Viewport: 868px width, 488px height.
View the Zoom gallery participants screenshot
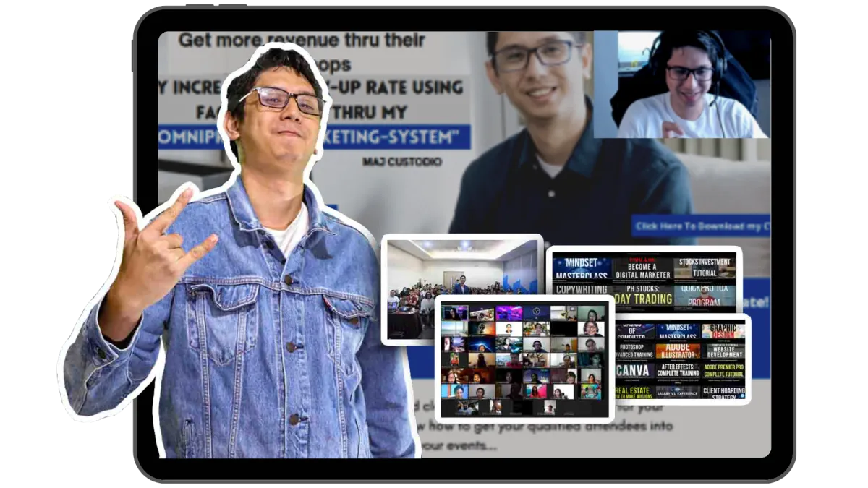coord(524,359)
